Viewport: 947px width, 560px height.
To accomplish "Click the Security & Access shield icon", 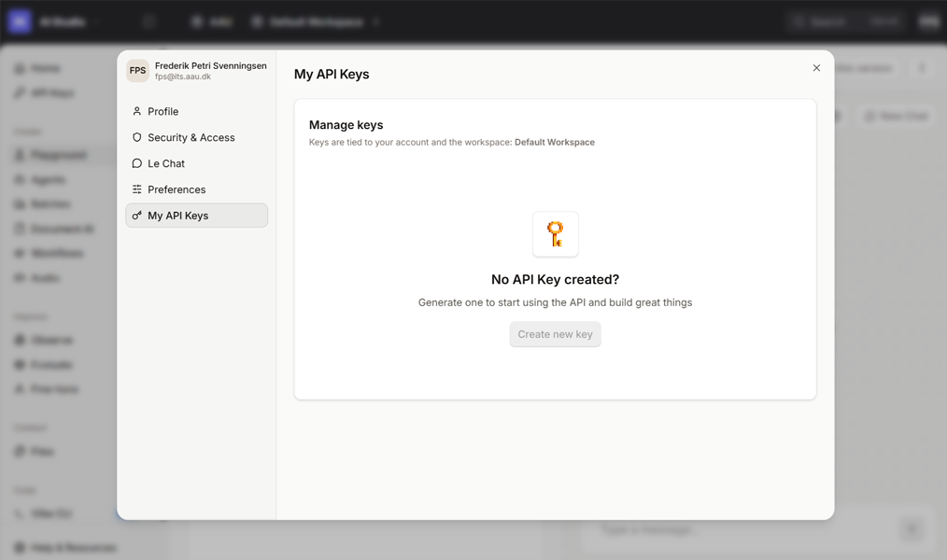I will coord(138,137).
